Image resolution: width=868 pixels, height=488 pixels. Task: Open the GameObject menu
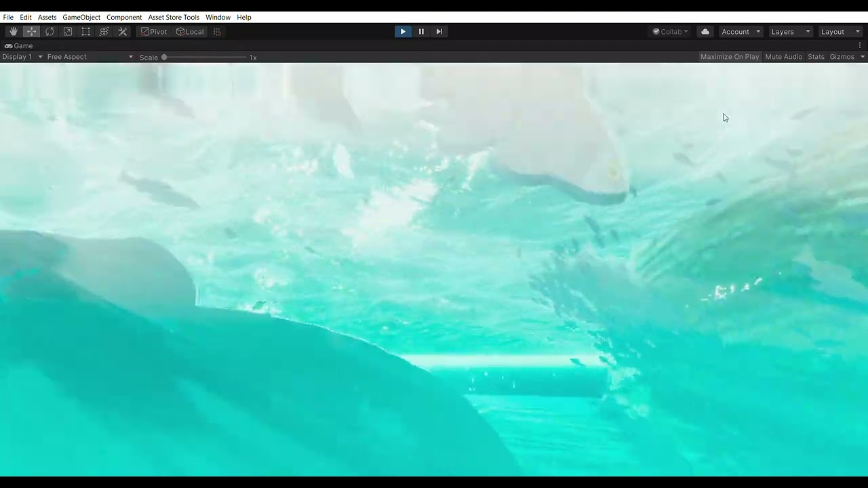pyautogui.click(x=81, y=17)
